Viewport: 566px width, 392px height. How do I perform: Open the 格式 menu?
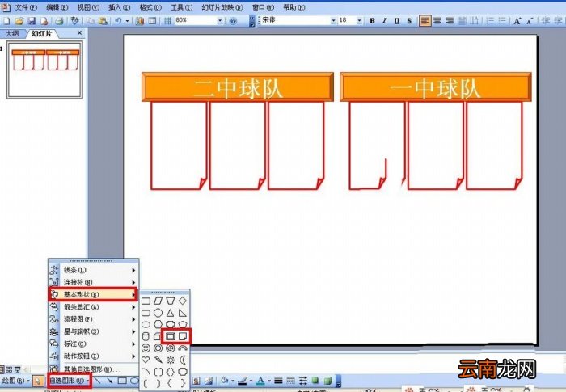[150, 7]
